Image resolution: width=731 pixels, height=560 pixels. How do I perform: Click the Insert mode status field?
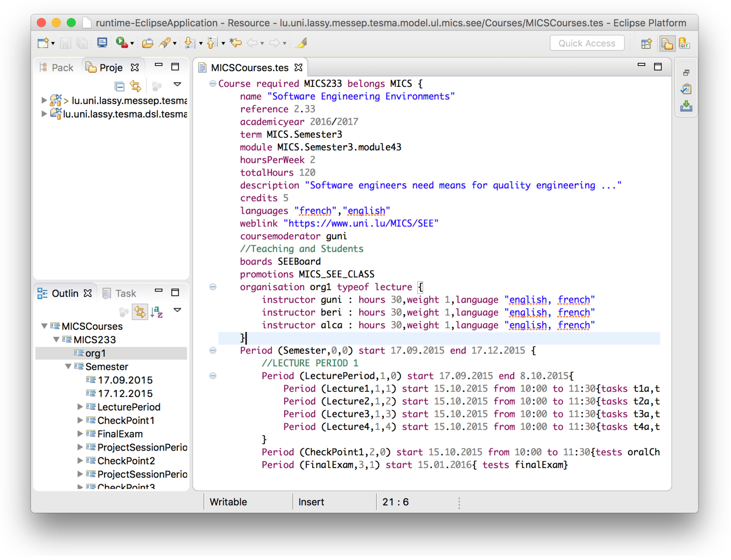tap(311, 502)
